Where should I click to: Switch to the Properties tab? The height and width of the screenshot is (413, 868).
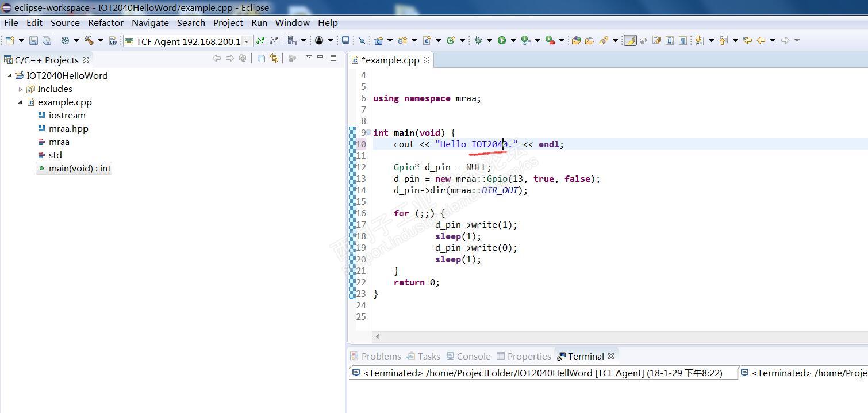pyautogui.click(x=524, y=356)
